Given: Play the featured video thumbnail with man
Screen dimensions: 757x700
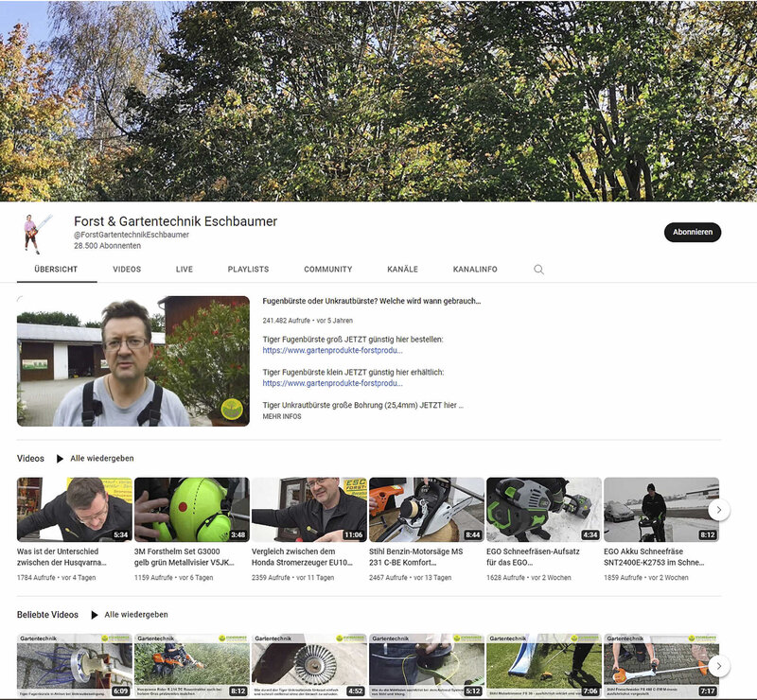Looking at the screenshot, I should (133, 361).
